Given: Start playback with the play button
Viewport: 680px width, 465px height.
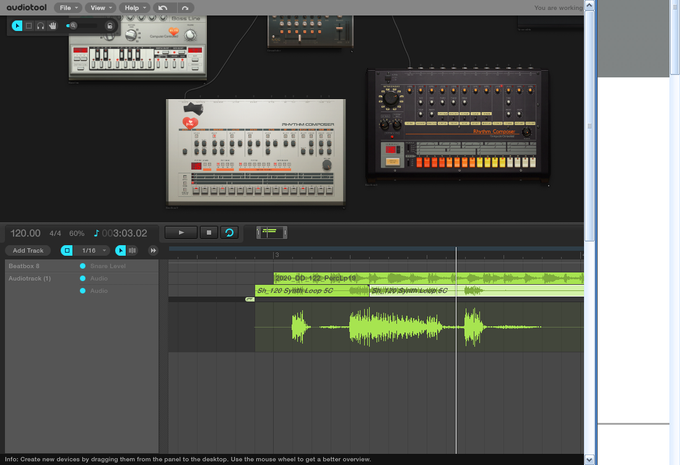Looking at the screenshot, I should click(181, 232).
